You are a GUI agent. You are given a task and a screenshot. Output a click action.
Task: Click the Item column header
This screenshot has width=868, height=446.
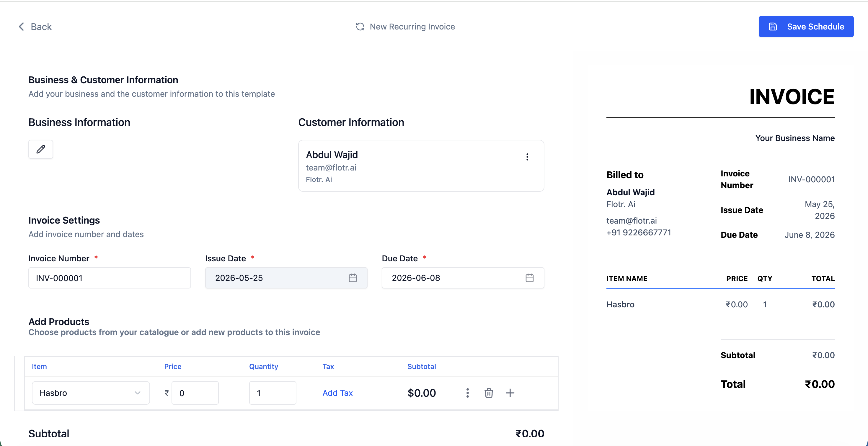[x=40, y=366]
